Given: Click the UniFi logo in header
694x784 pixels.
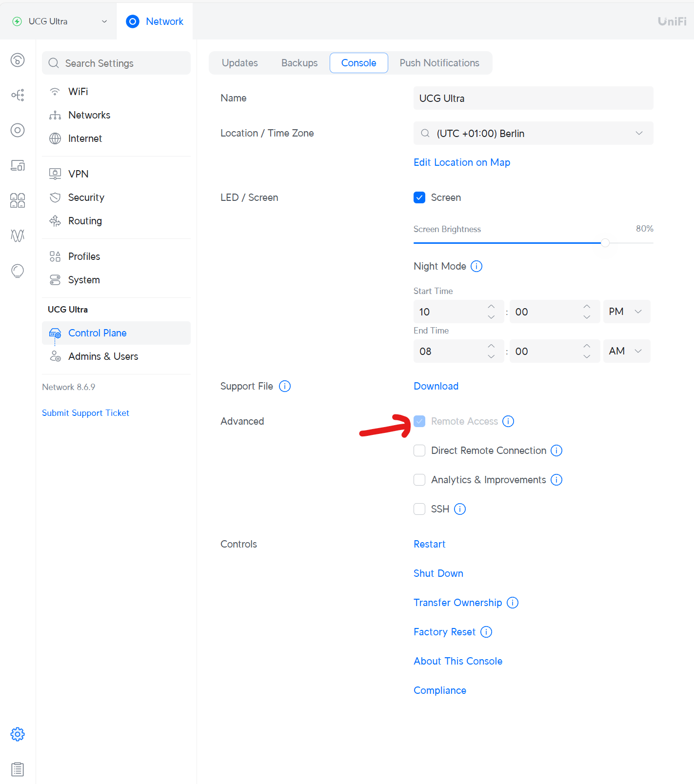Looking at the screenshot, I should 672,21.
